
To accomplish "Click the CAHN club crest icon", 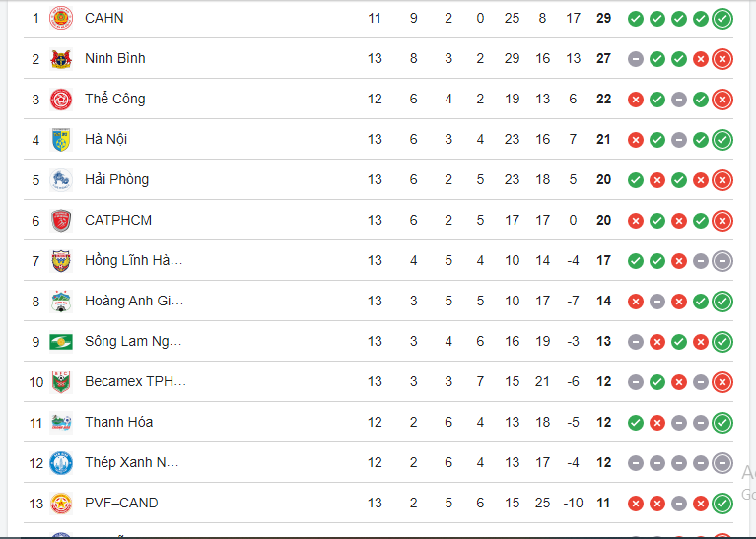I will [61, 18].
